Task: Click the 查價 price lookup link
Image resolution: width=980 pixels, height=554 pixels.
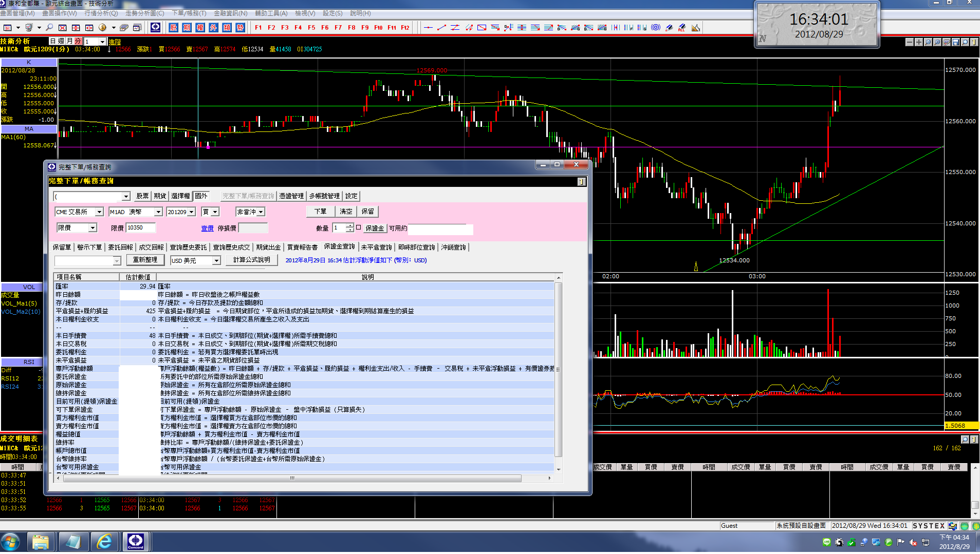Action: pos(208,228)
